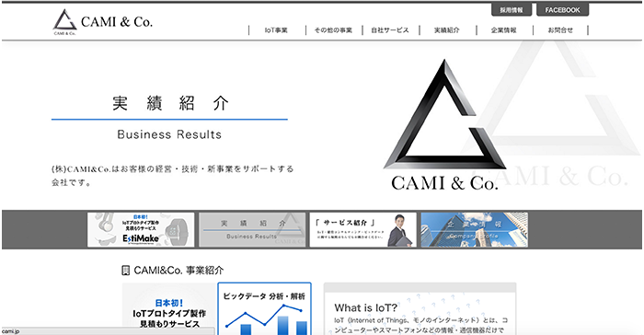Click the CAMI & Co. header logo

(x=103, y=22)
